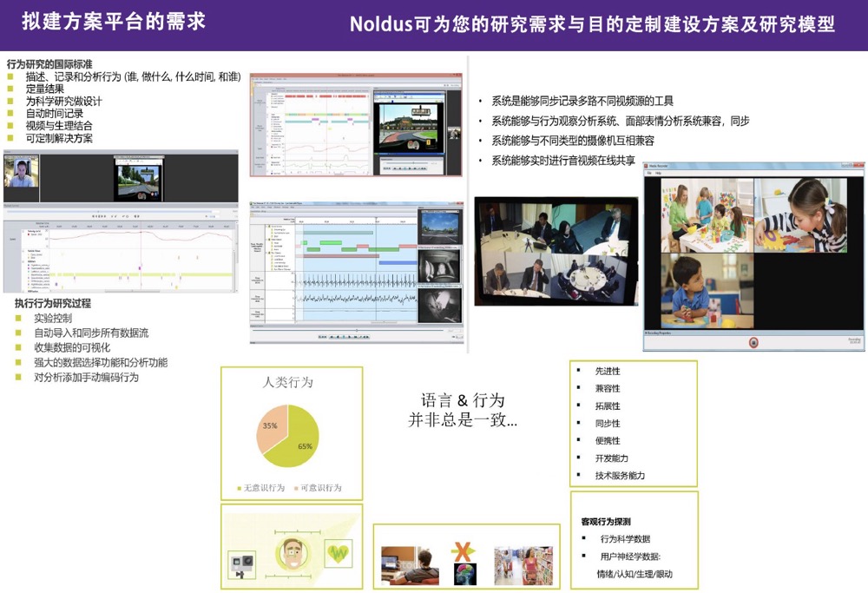The width and height of the screenshot is (868, 593).
Task: Click the blue event bar in timeline chart
Action: [398, 262]
